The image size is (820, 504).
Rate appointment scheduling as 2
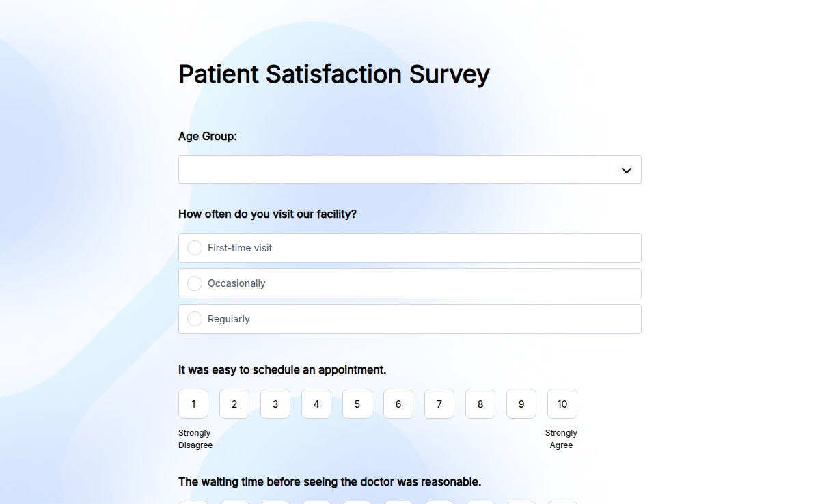click(x=234, y=404)
